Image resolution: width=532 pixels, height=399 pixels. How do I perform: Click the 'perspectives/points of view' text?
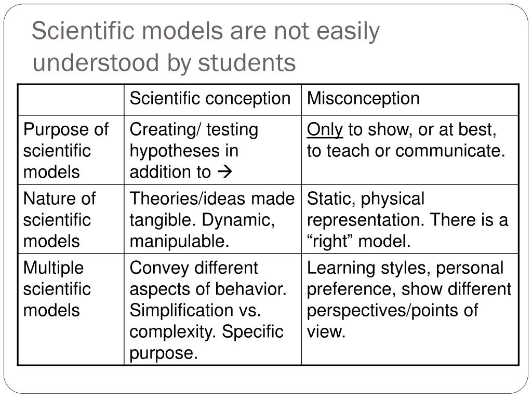tap(393, 321)
